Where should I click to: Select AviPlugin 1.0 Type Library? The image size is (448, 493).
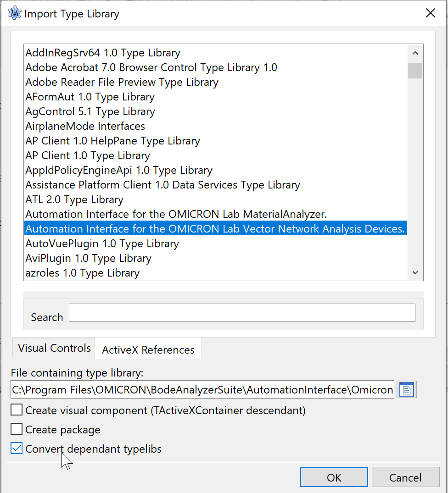coord(216,258)
